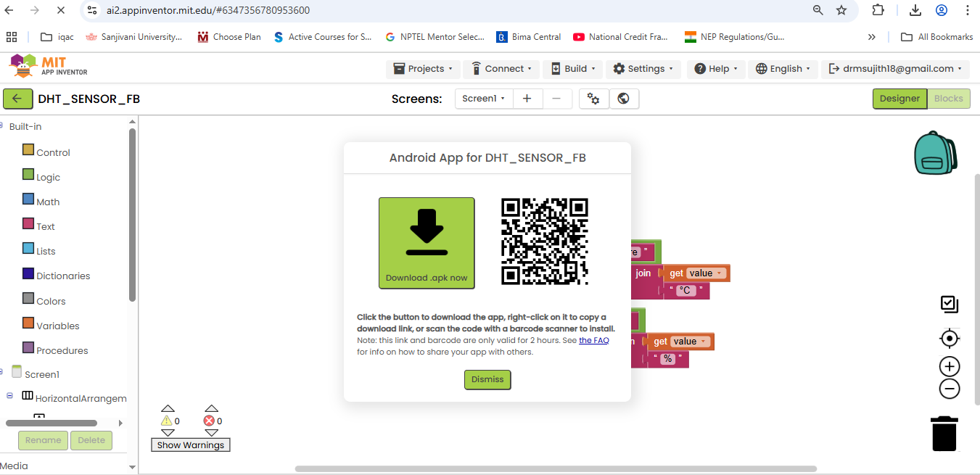Open the backpack icon in workspace

934,153
